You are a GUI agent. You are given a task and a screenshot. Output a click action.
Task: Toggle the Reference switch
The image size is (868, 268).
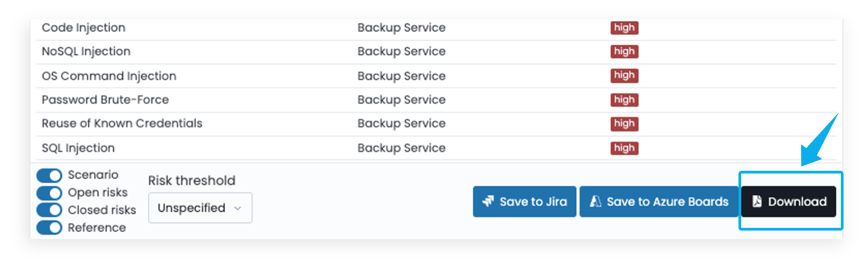(x=50, y=228)
